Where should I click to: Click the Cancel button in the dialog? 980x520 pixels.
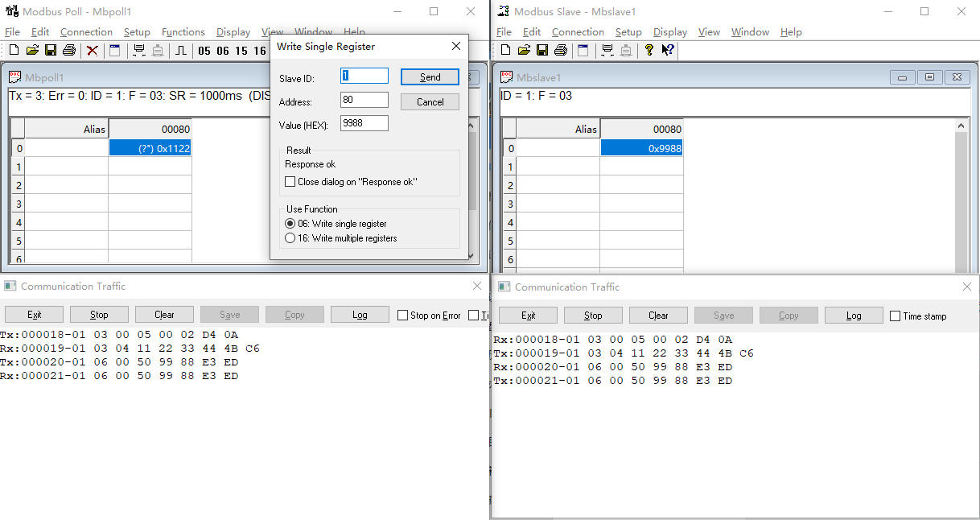pos(430,102)
